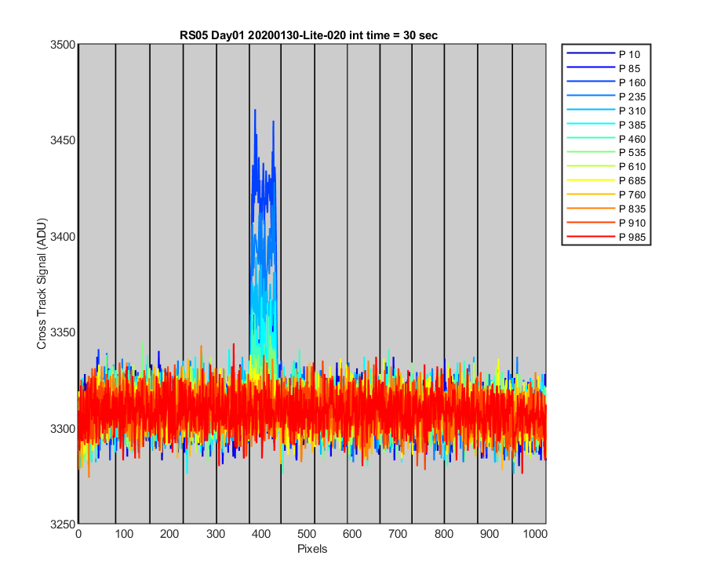Select the 'P 910' legend entry
This screenshot has height=588, width=706.
(606, 223)
